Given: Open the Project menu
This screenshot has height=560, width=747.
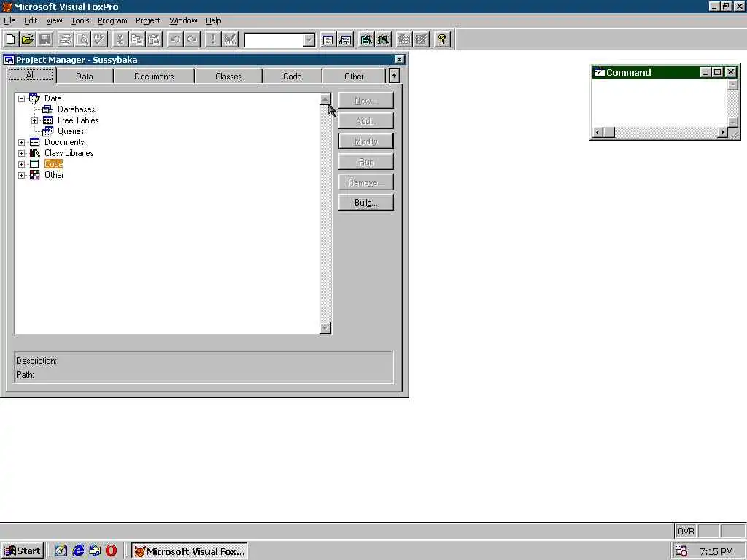Looking at the screenshot, I should tap(148, 20).
